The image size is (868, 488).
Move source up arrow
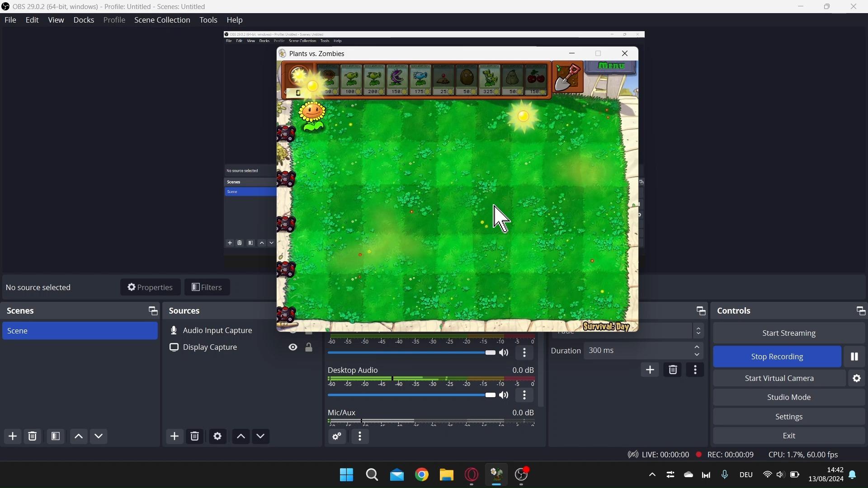241,436
